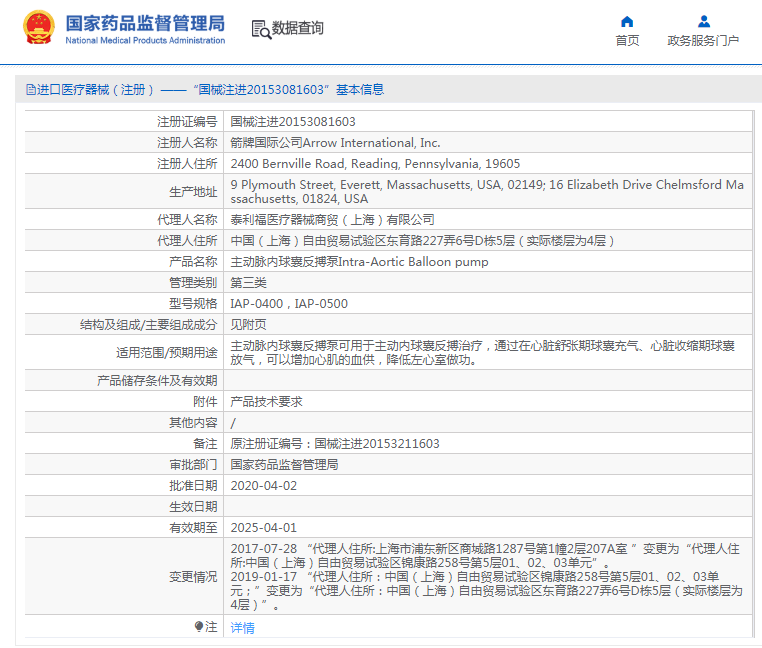The height and width of the screenshot is (648, 762).
Task: Click the national emblem logo
Action: (39, 28)
